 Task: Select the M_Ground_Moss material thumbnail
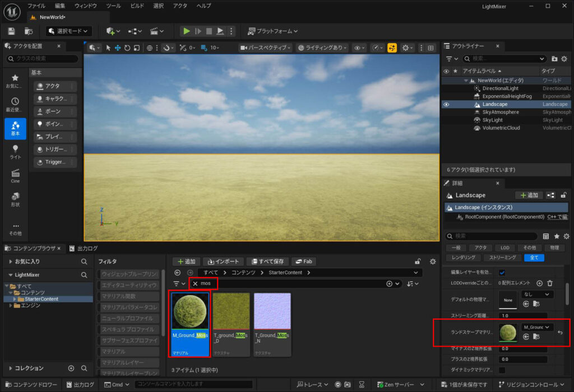tap(190, 310)
